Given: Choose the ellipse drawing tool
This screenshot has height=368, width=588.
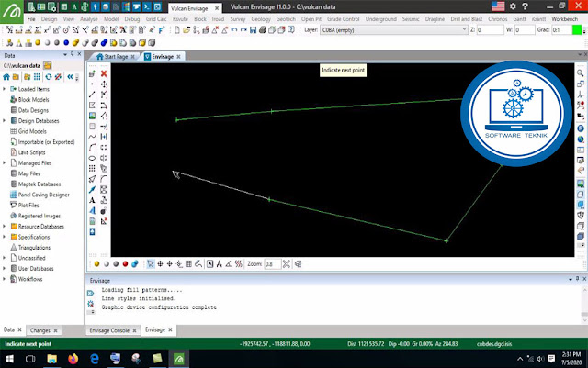Looking at the screenshot, I should pyautogui.click(x=92, y=158).
